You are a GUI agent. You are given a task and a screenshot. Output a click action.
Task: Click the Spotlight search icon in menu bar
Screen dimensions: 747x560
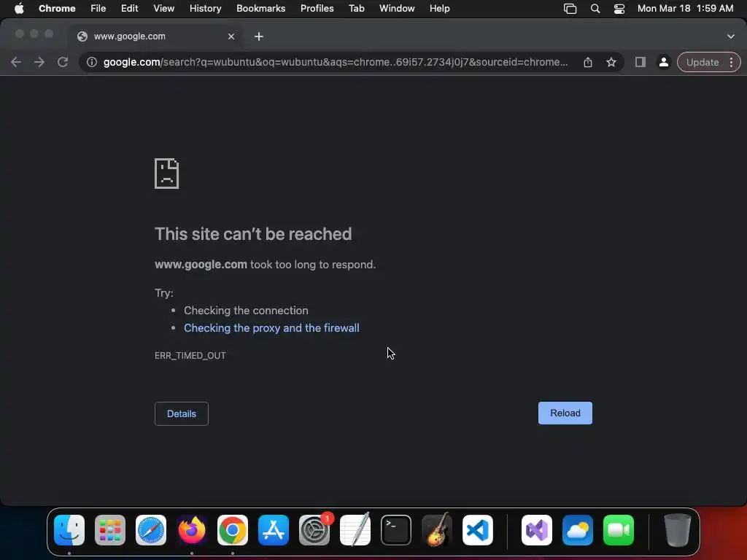click(595, 9)
